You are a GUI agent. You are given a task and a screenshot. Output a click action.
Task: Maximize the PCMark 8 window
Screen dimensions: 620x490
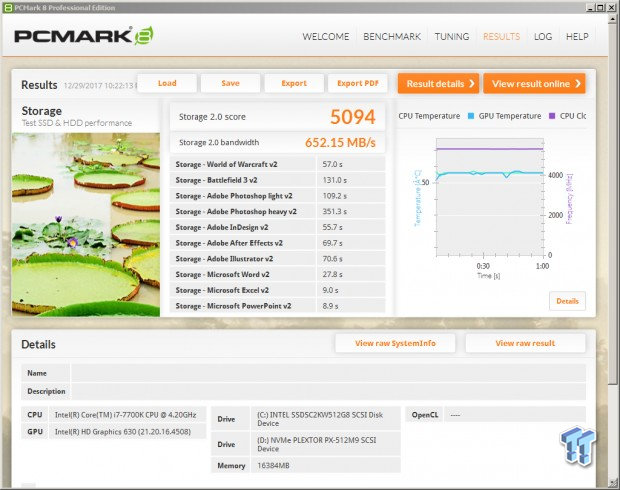[x=600, y=8]
